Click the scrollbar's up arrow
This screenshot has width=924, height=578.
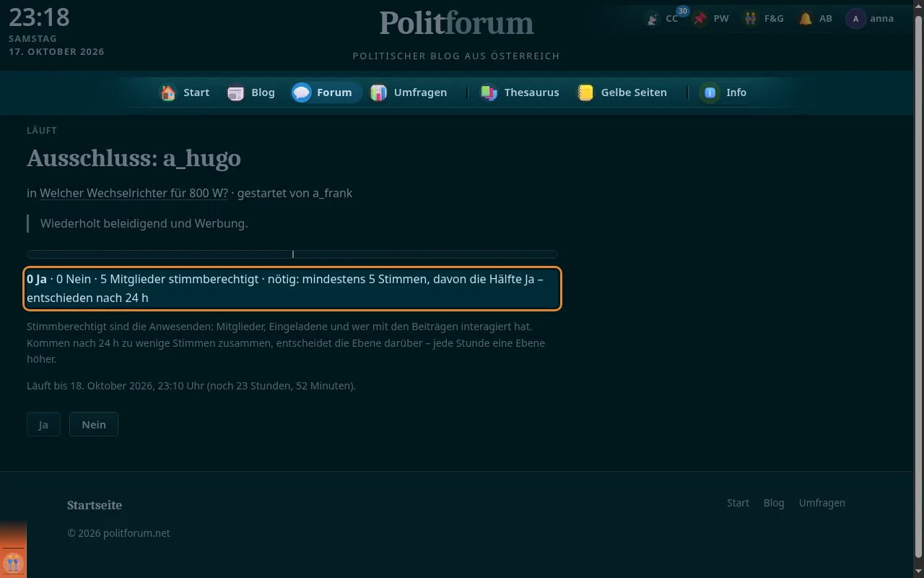tap(918, 5)
